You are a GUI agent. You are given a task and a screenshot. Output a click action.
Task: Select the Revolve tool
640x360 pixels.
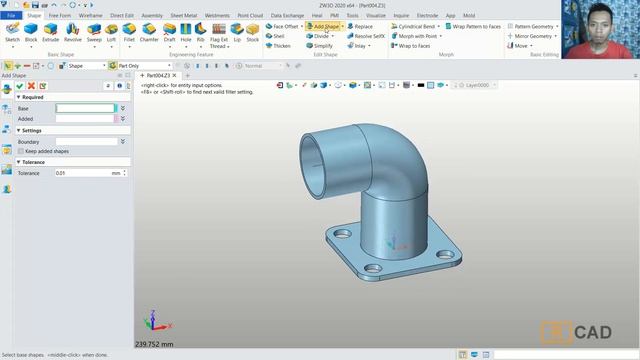pos(73,32)
